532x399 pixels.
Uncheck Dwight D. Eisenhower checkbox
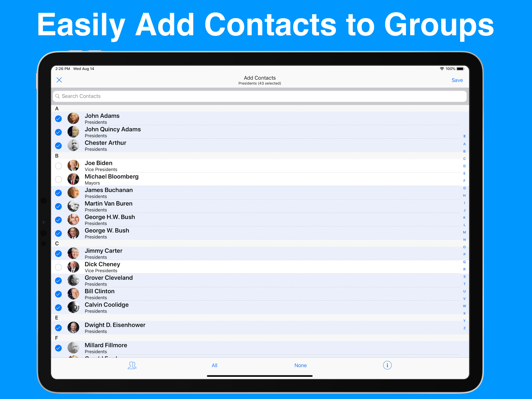click(58, 328)
